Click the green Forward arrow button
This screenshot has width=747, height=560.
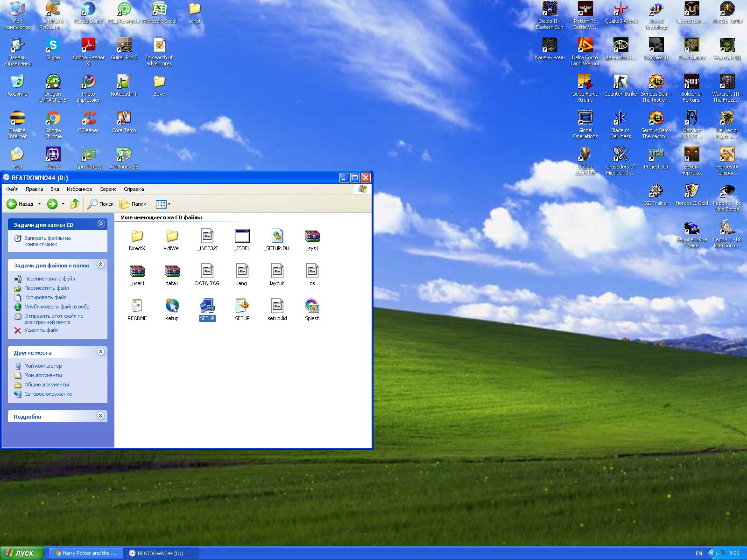52,204
